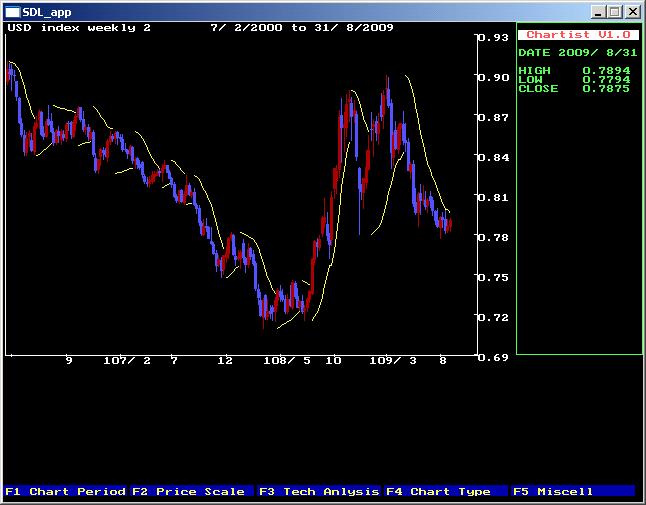Click the 107/ 2 time axis label
The image size is (646, 505).
[x=127, y=361]
